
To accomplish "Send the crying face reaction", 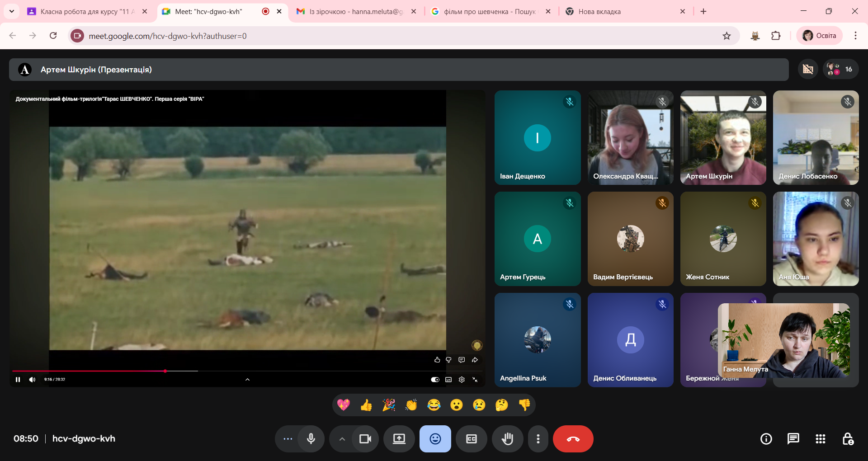I will click(x=479, y=405).
